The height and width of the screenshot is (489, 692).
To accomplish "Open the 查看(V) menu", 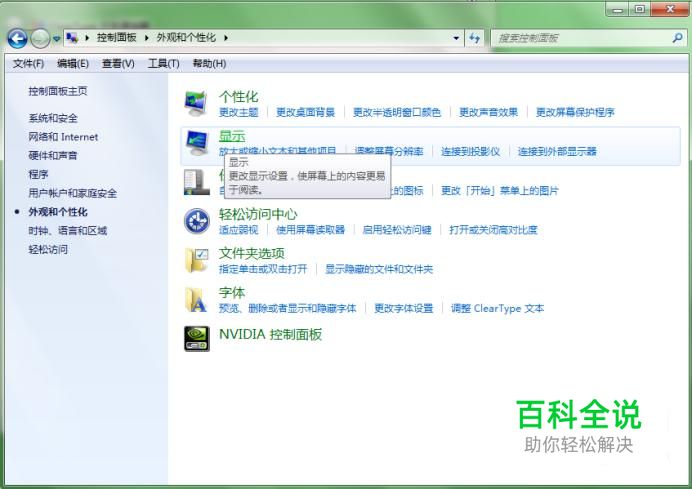I will coord(118,64).
